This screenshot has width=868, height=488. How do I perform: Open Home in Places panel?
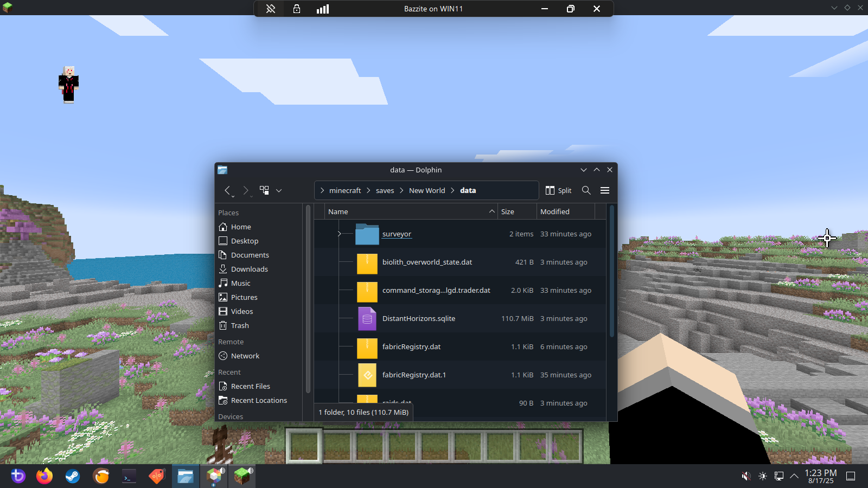259,227
